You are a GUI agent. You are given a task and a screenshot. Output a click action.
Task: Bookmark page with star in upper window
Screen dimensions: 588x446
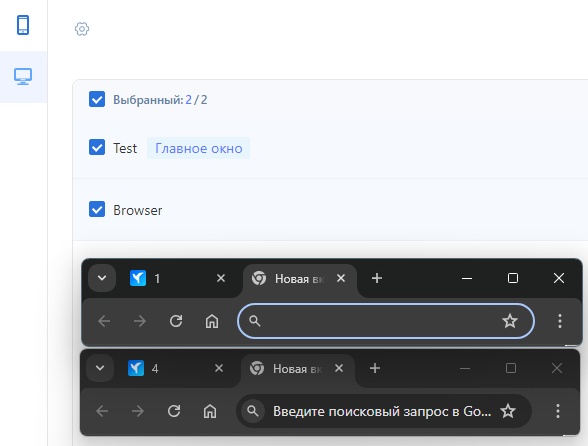[x=510, y=321]
